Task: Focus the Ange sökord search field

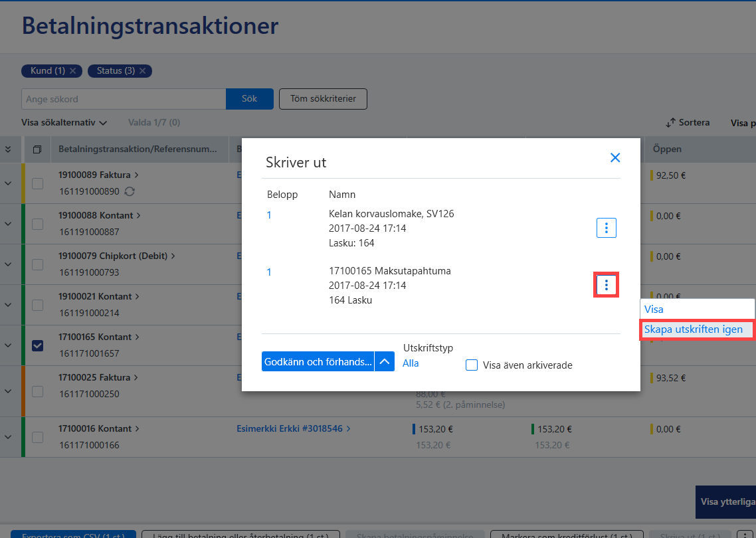Action: [x=124, y=99]
